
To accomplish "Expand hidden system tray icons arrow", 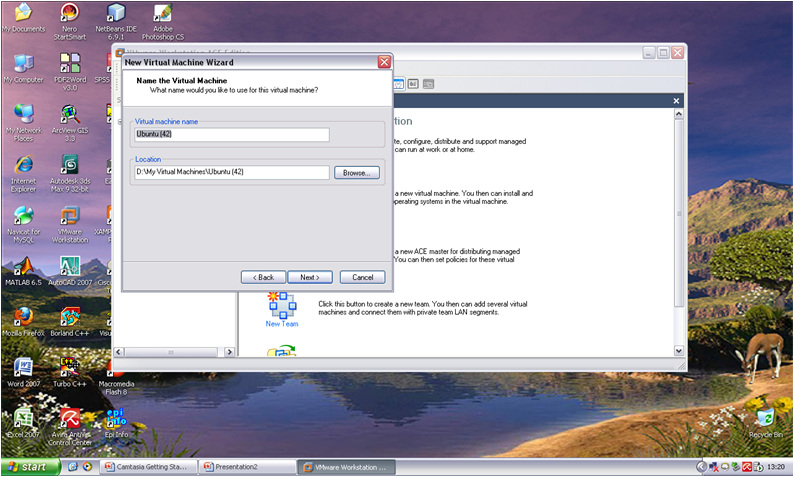I will pos(701,467).
